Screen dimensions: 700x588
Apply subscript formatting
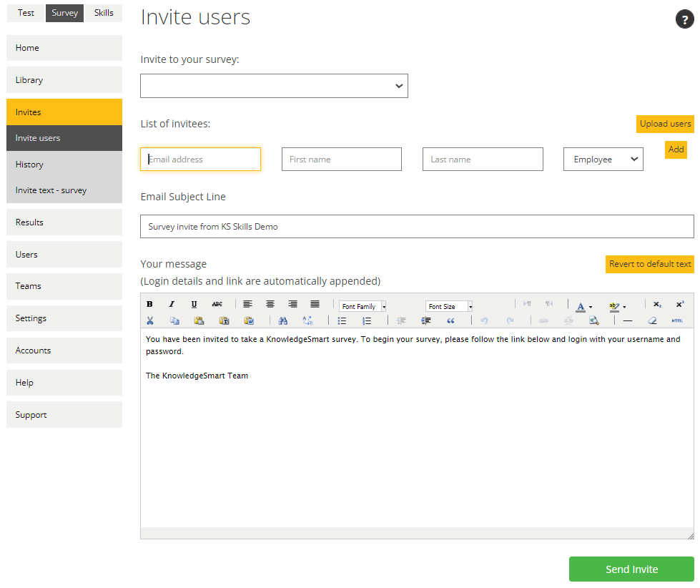(x=657, y=304)
